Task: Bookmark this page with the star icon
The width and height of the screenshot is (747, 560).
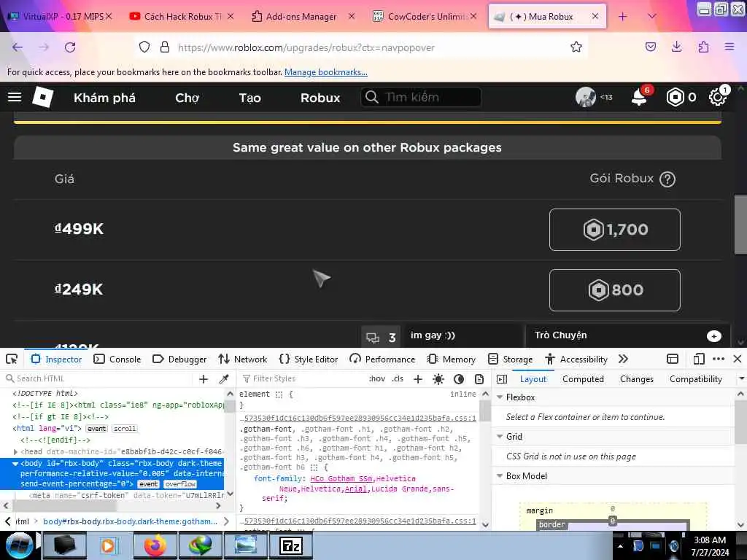Action: pyautogui.click(x=576, y=47)
